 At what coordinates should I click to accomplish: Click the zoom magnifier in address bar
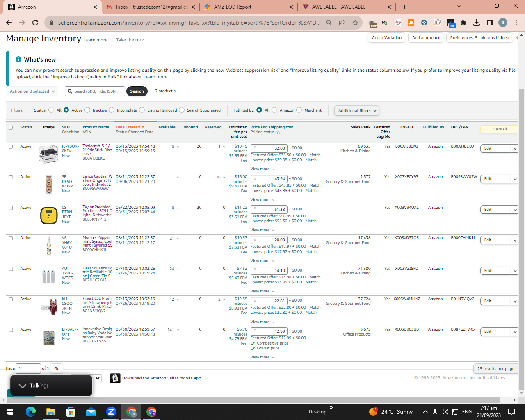click(329, 23)
